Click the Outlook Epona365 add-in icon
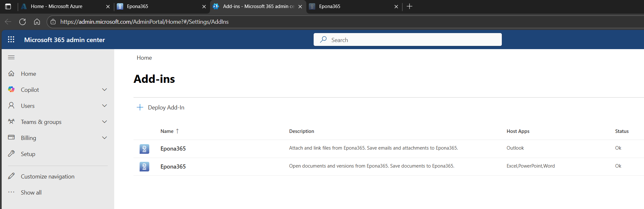 coord(144,149)
